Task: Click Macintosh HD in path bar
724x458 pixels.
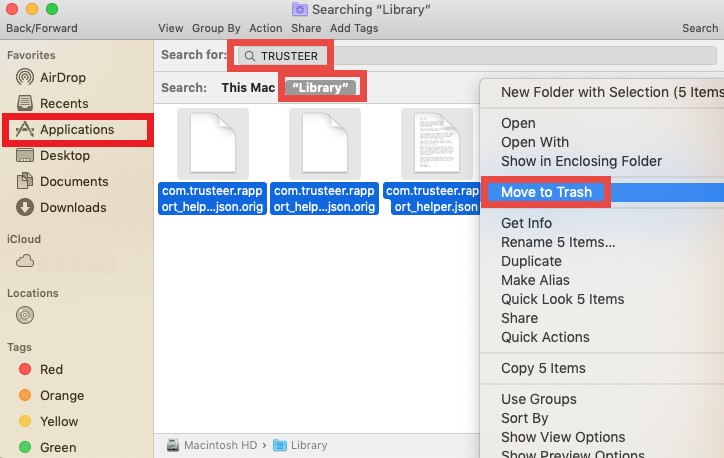Action: pyautogui.click(x=220, y=445)
